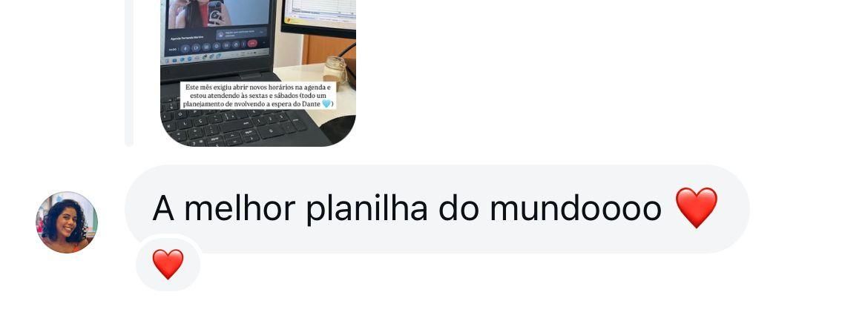Select the message 'A melhor planilha do mundoooo'

(x=437, y=209)
